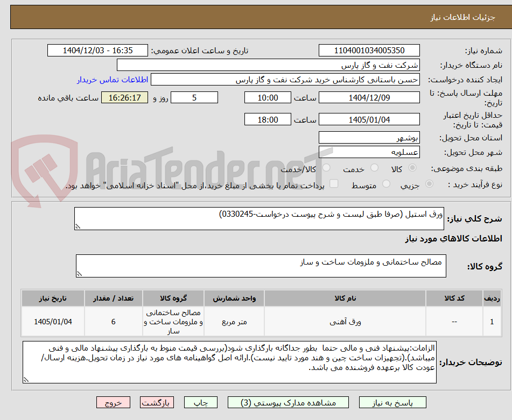Click the ایجاد کننده درخواست field

point(285,80)
